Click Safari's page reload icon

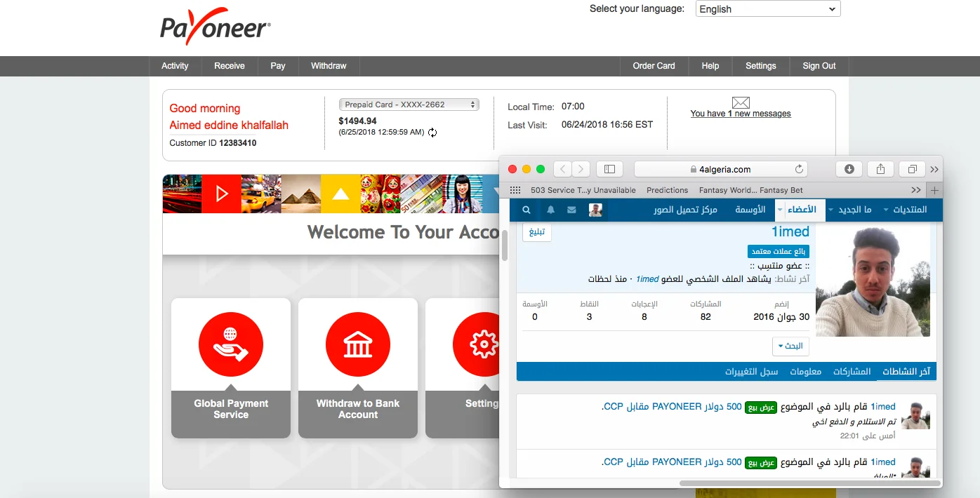(x=799, y=169)
